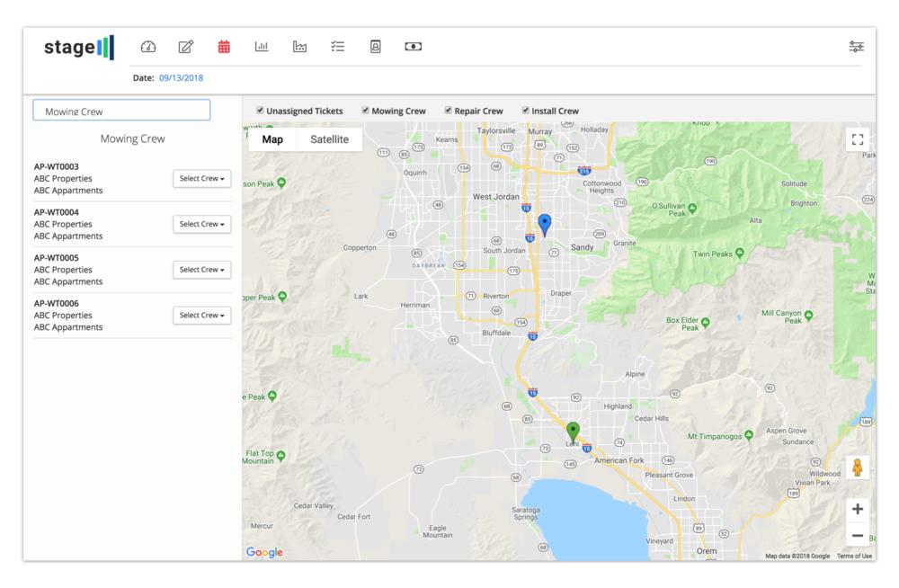
Task: Click the Google logo link
Action: pyautogui.click(x=264, y=552)
